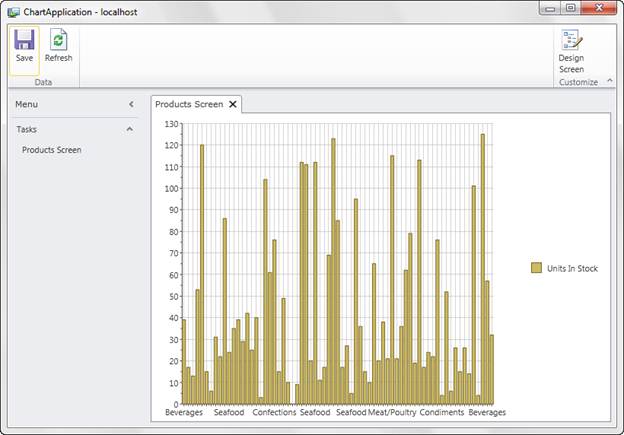Collapse the Menu side panel
Image resolution: width=624 pixels, height=435 pixels.
pyautogui.click(x=130, y=104)
